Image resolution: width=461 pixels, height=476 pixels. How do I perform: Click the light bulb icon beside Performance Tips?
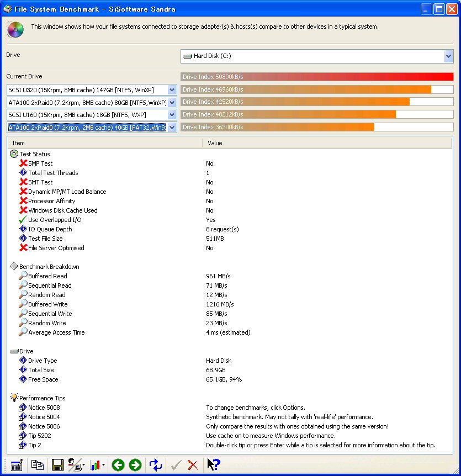pos(14,398)
